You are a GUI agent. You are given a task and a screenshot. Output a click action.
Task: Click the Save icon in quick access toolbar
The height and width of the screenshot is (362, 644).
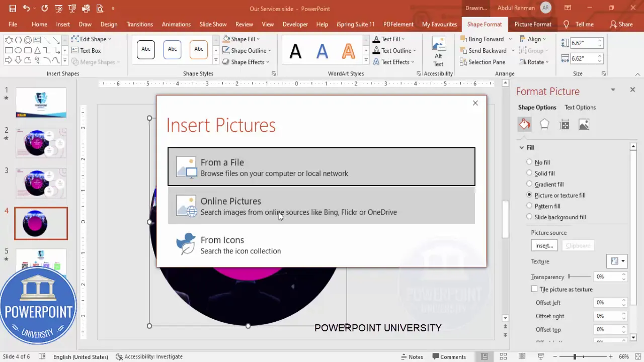click(x=13, y=9)
